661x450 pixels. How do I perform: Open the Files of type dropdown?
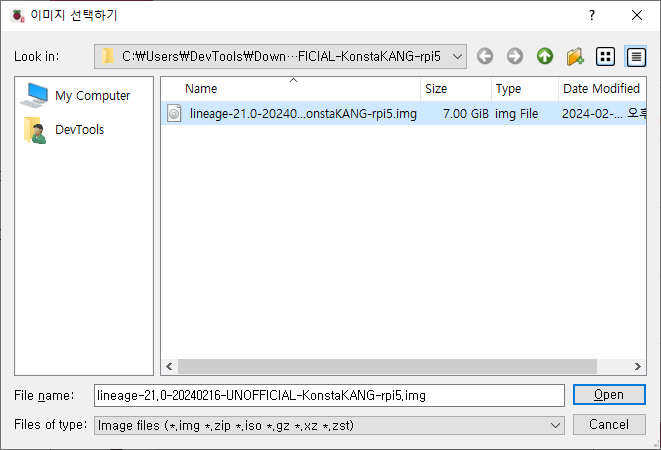pos(329,425)
